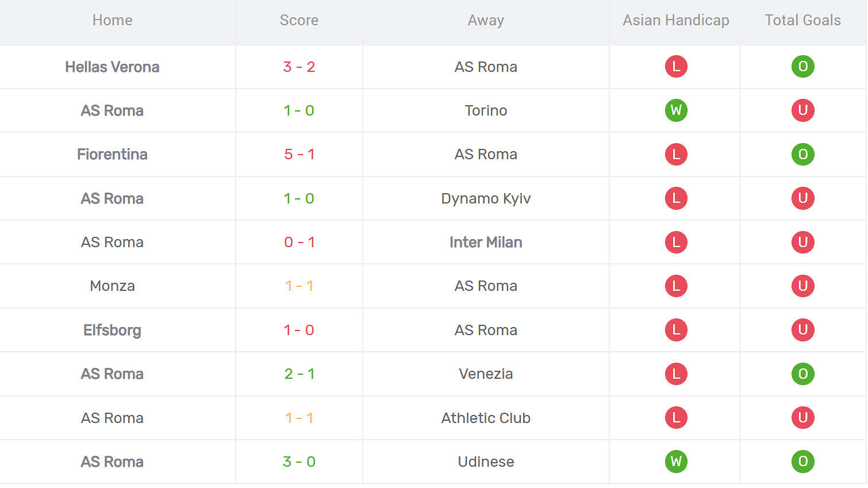
Task: Click the green O badge in Fiorentina row
Action: coord(802,154)
